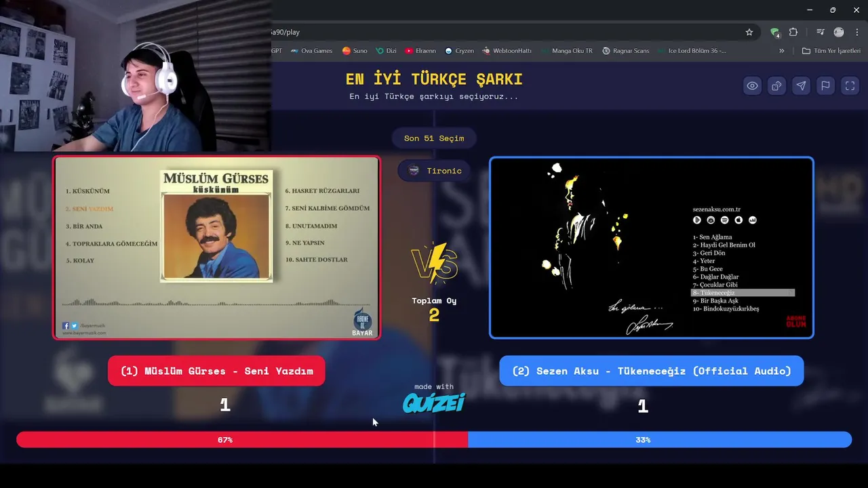Bookmark this page with the star icon
868x488 pixels.
pyautogui.click(x=749, y=32)
